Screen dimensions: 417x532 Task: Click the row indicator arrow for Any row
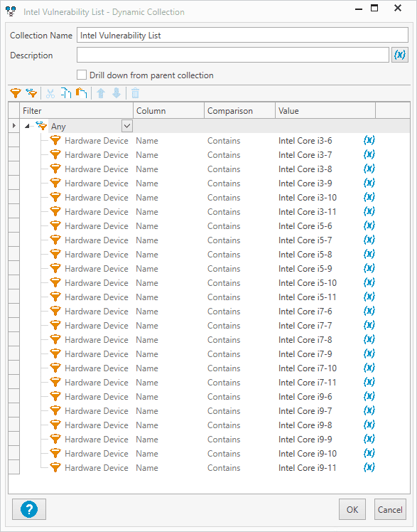(x=14, y=126)
